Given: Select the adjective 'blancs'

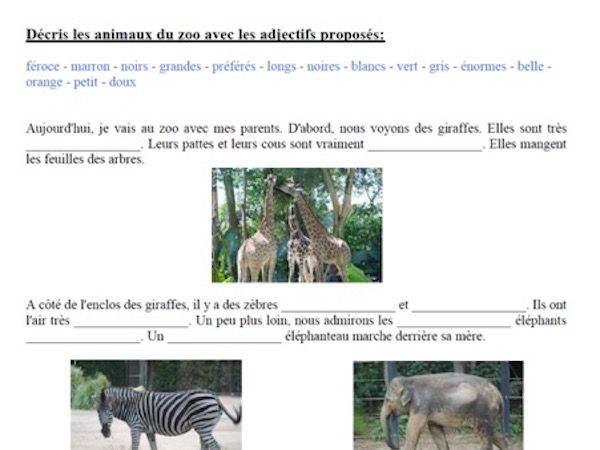Looking at the screenshot, I should pos(368,66).
